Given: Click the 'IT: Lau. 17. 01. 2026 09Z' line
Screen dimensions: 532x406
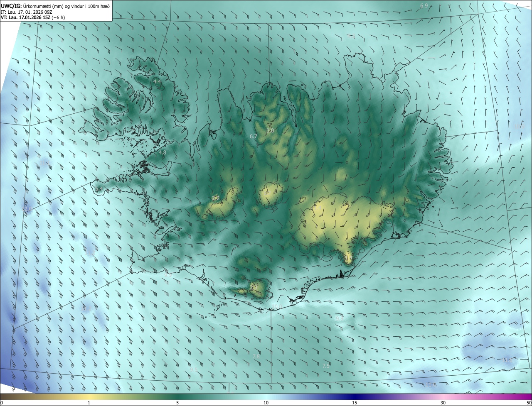Looking at the screenshot, I should (x=26, y=12).
